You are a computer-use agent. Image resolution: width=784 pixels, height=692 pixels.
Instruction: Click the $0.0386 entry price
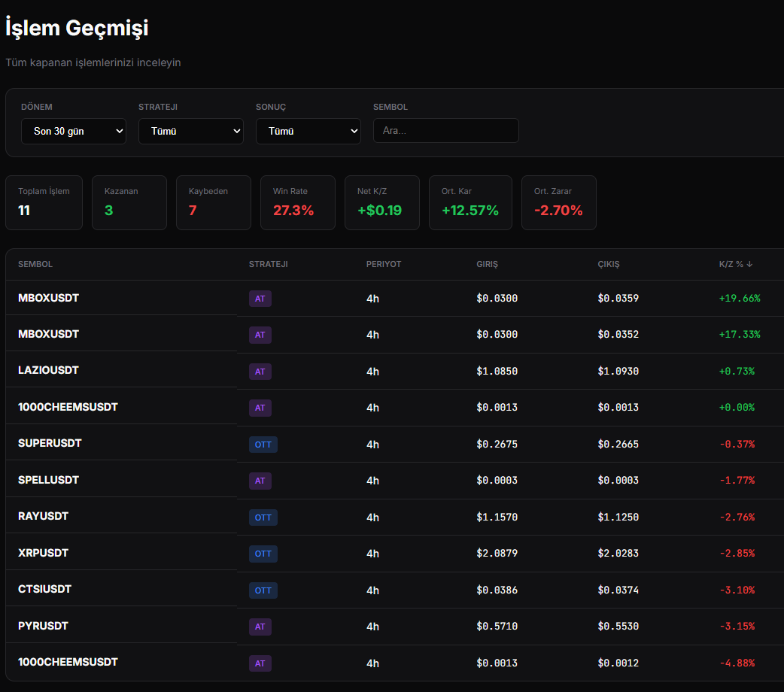click(x=497, y=590)
